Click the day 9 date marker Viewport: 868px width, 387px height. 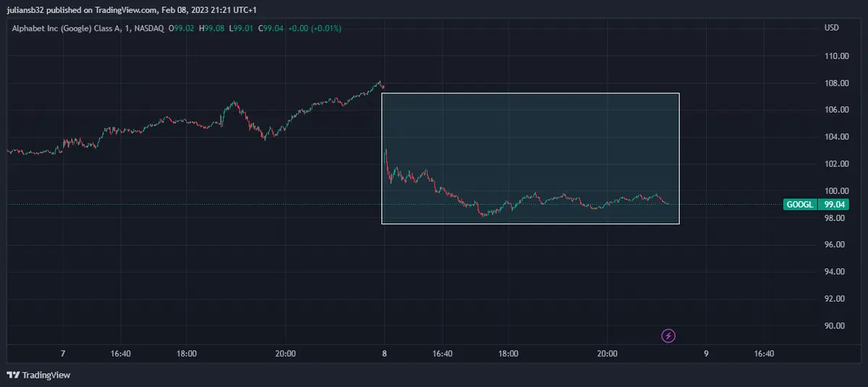(706, 354)
